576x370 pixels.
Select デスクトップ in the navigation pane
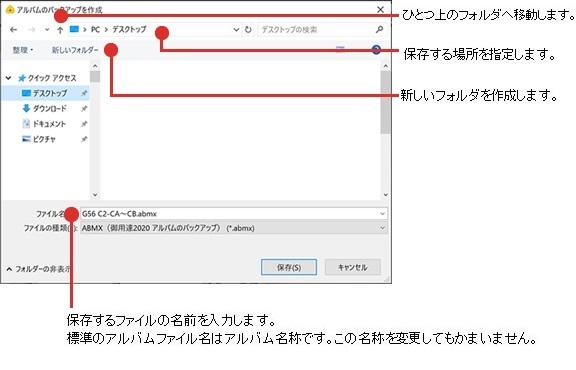(46, 93)
